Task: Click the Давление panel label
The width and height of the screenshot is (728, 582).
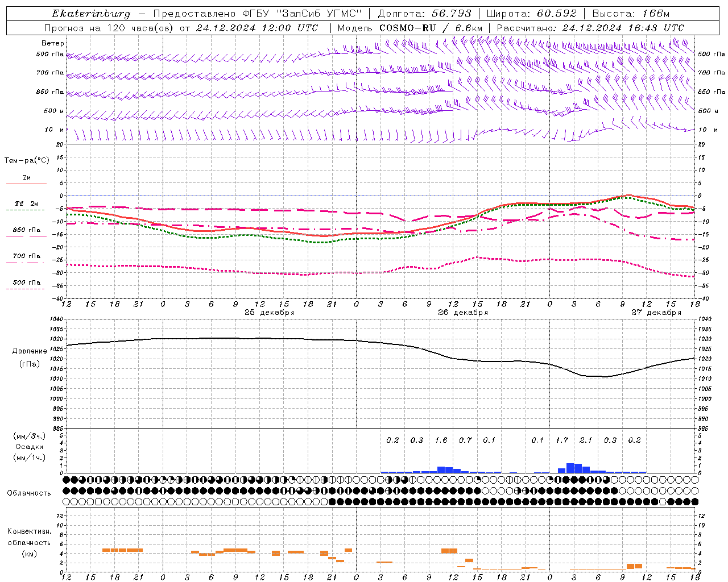Action: (x=30, y=351)
